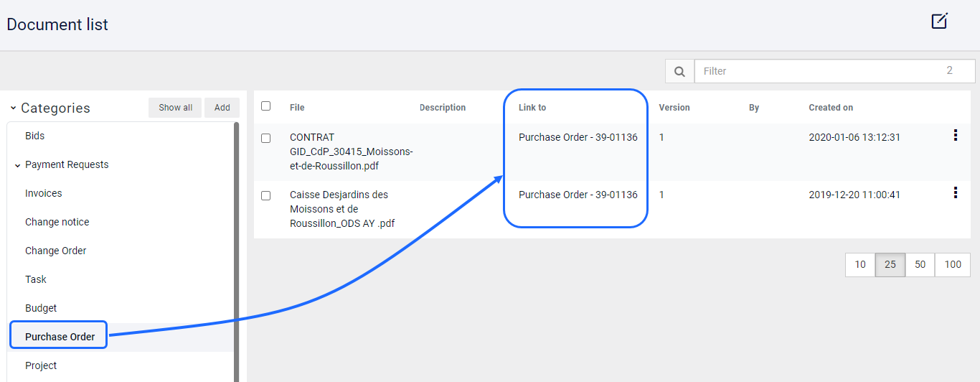The image size is (980, 382).
Task: Click the Add category button
Action: tap(222, 108)
